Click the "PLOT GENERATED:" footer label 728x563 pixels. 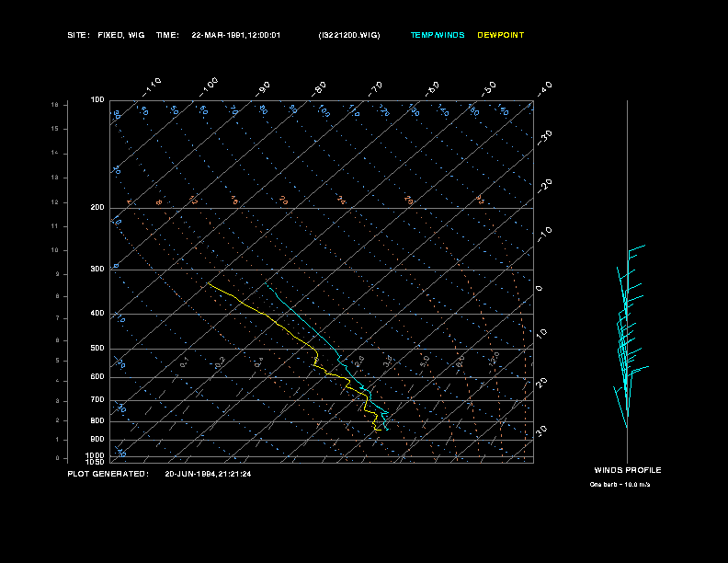point(108,474)
